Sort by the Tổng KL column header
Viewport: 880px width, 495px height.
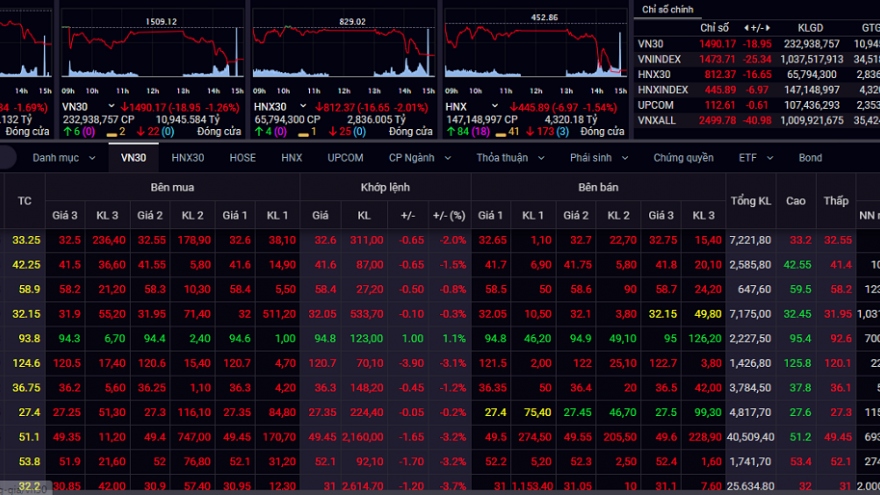(x=750, y=201)
